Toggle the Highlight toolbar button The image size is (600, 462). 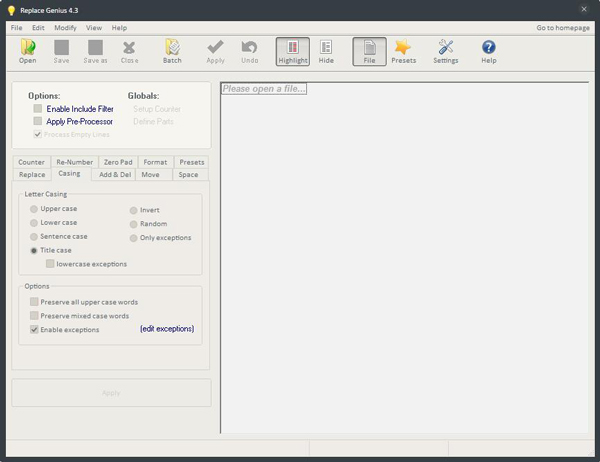point(293,51)
